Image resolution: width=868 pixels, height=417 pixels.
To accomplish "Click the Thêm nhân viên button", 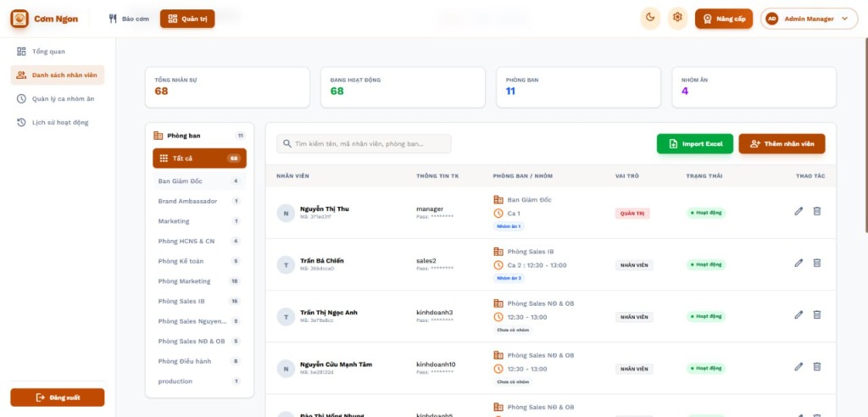I will point(782,144).
